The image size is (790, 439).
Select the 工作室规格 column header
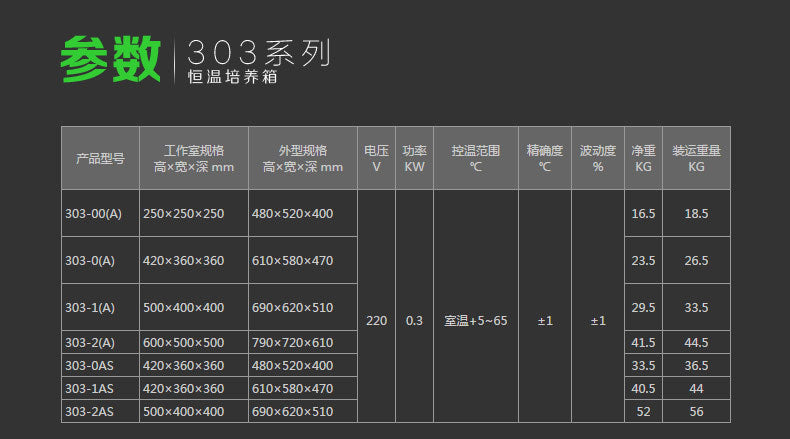tap(194, 159)
